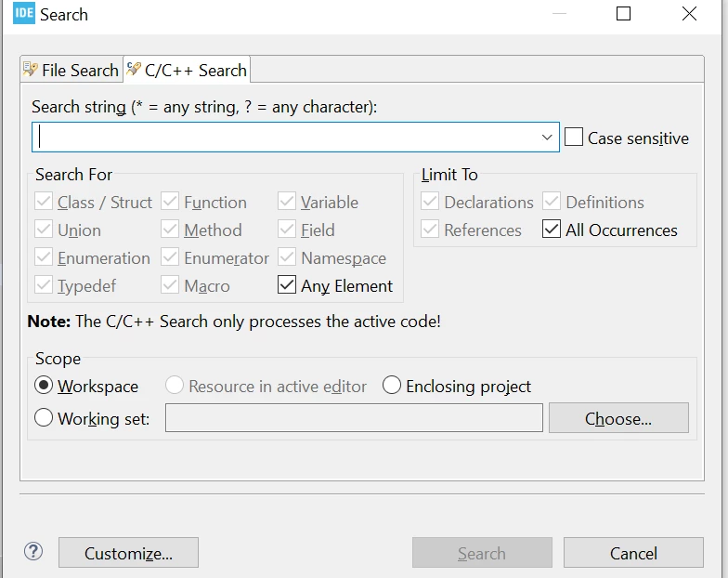728x578 pixels.
Task: Toggle the Namespace checkbox
Action: tap(287, 257)
